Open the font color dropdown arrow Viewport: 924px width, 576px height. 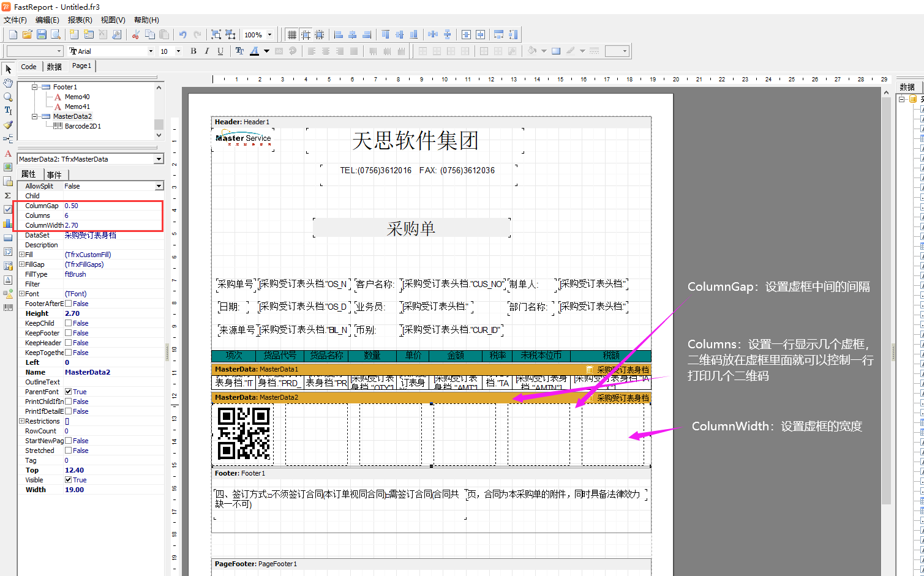pyautogui.click(x=266, y=51)
